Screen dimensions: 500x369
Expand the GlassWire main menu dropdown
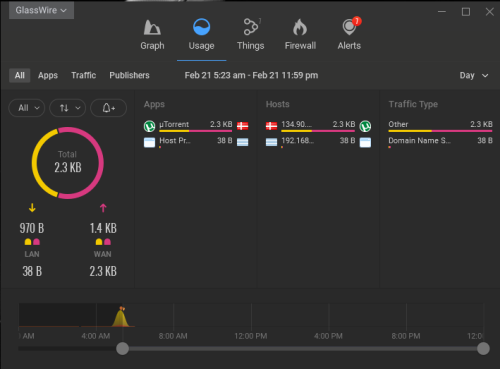click(x=41, y=10)
